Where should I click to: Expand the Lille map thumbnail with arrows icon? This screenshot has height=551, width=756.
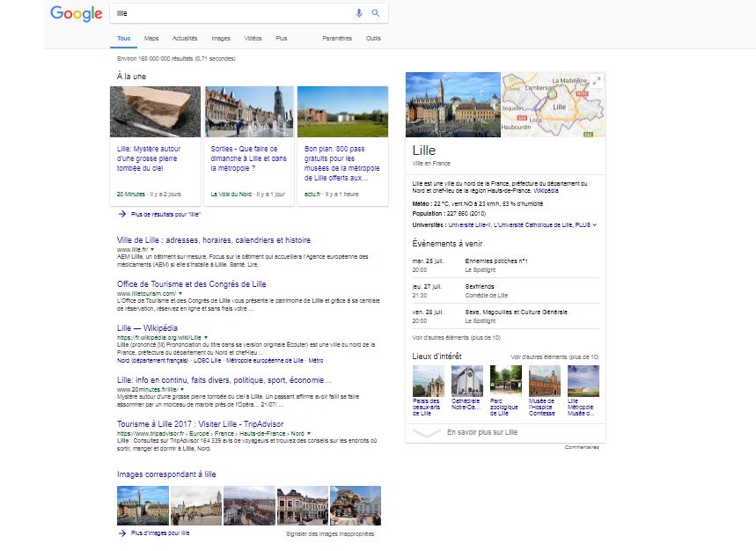(597, 81)
